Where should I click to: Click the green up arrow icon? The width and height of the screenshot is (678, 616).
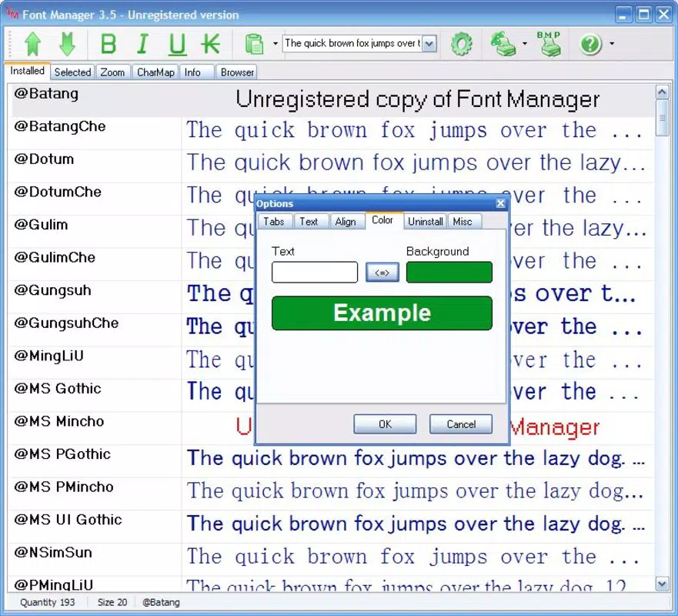click(x=32, y=44)
